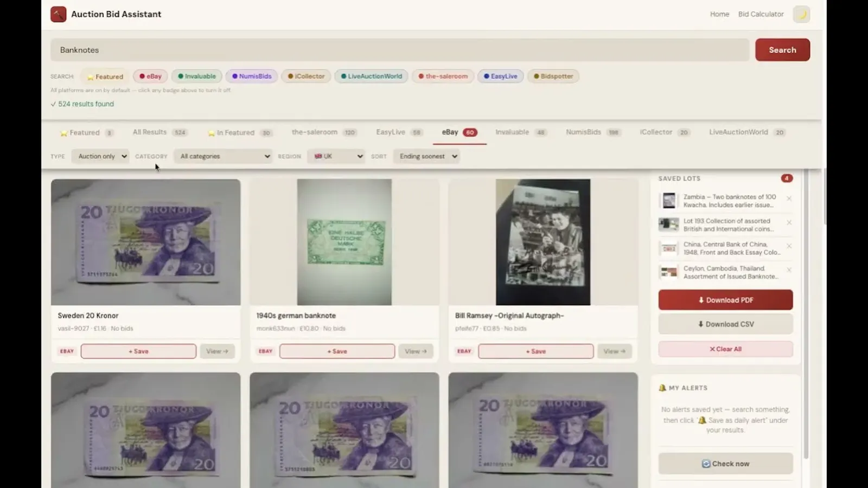View the Bill Ramsey autograph lot
The image size is (868, 488).
(614, 351)
